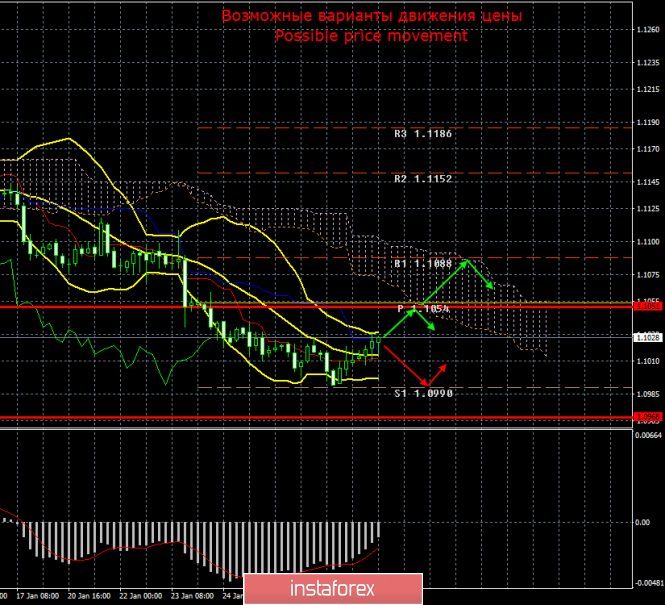Click the 1.1190 price axis value

point(648,123)
